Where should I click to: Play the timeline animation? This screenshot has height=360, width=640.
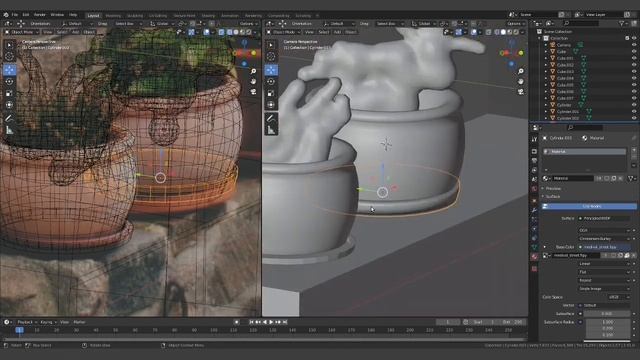(x=271, y=322)
